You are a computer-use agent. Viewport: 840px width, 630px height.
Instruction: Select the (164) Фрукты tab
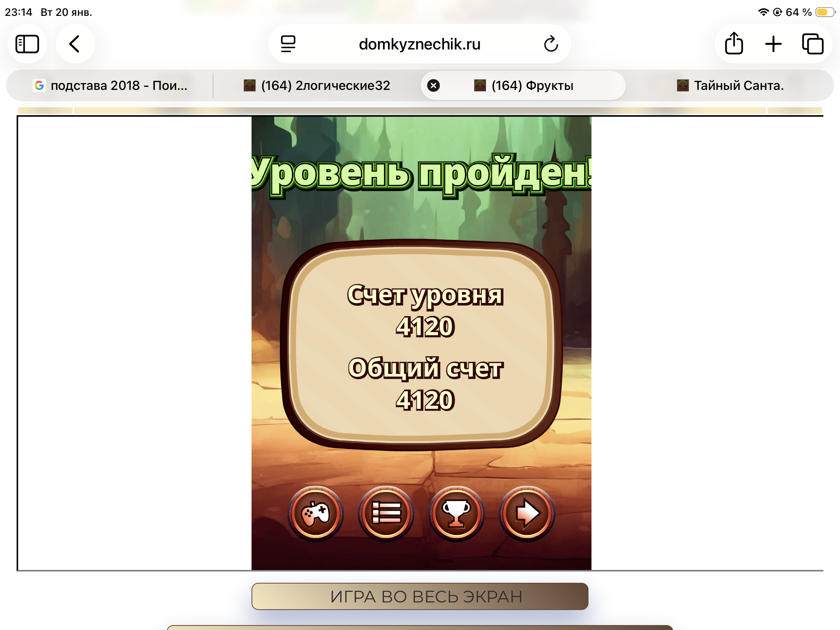(x=532, y=85)
